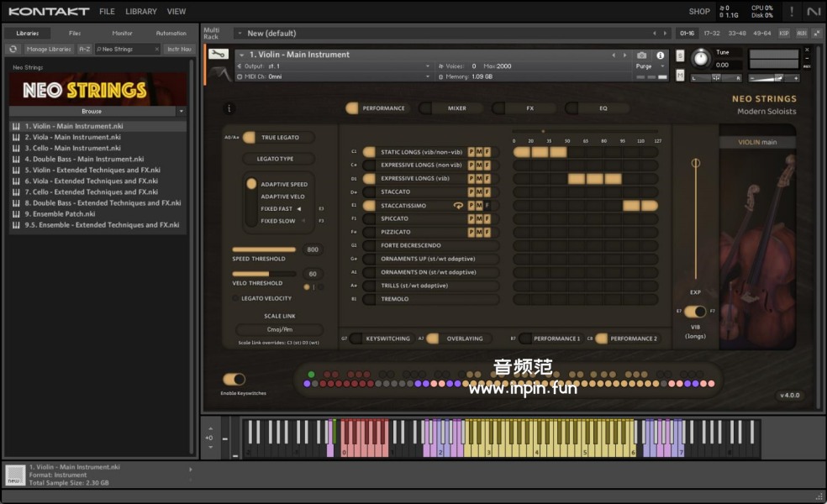Click the repeat icon on Staccatissimo row
Image resolution: width=827 pixels, height=504 pixels.
point(458,206)
